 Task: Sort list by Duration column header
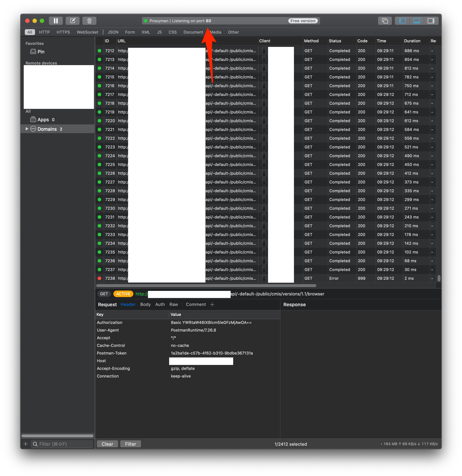[412, 41]
